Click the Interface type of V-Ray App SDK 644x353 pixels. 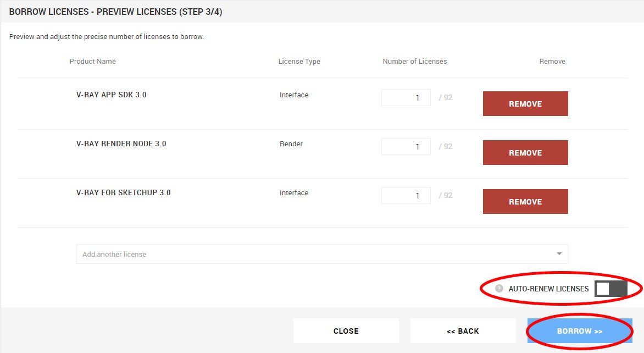(x=293, y=95)
